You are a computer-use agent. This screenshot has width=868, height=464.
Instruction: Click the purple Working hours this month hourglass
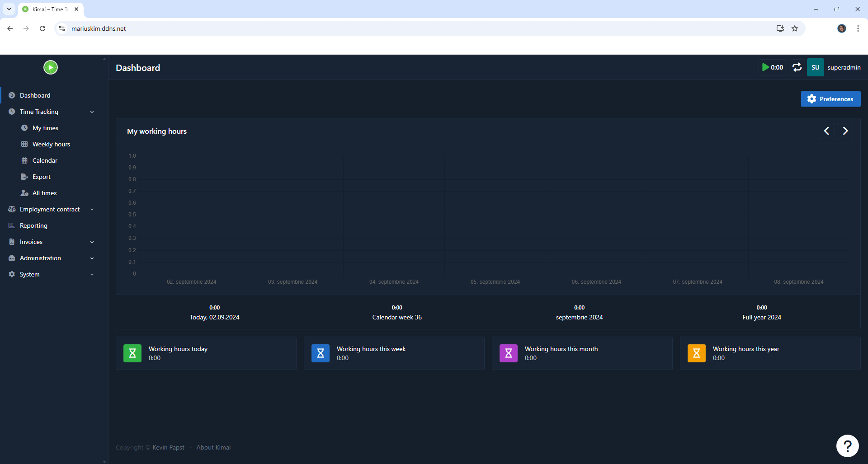[509, 353]
